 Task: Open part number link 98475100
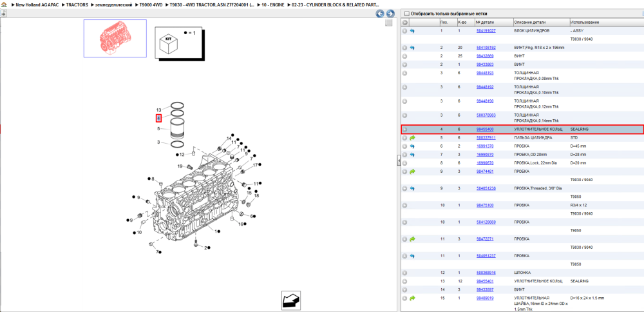(485, 205)
